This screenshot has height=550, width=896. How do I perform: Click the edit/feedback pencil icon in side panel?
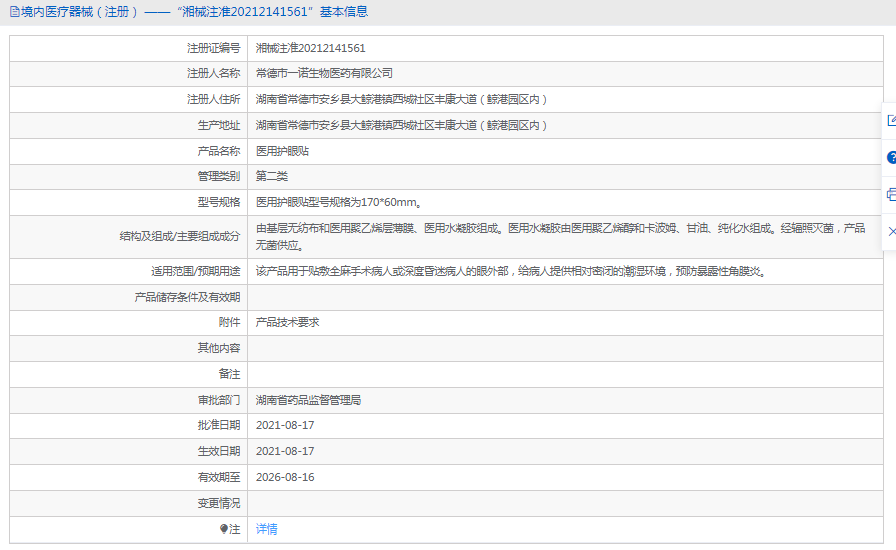coord(890,121)
